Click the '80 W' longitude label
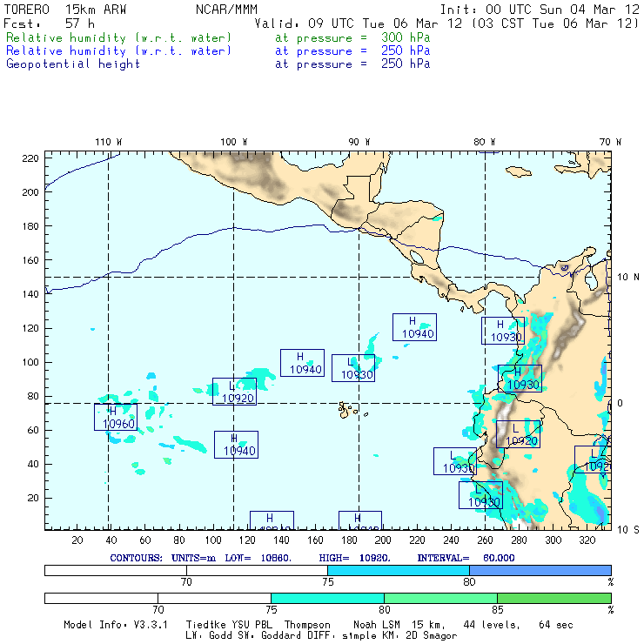The image size is (644, 644). [484, 142]
